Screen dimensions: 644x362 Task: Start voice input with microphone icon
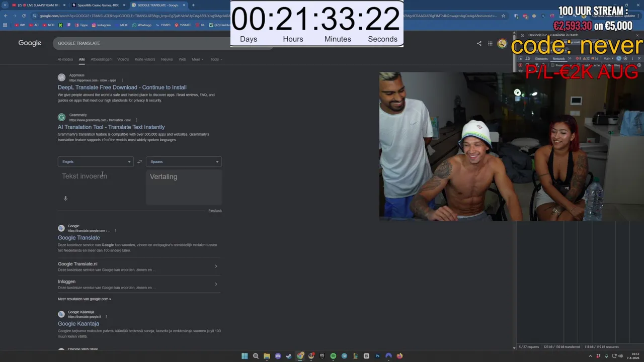click(x=65, y=199)
